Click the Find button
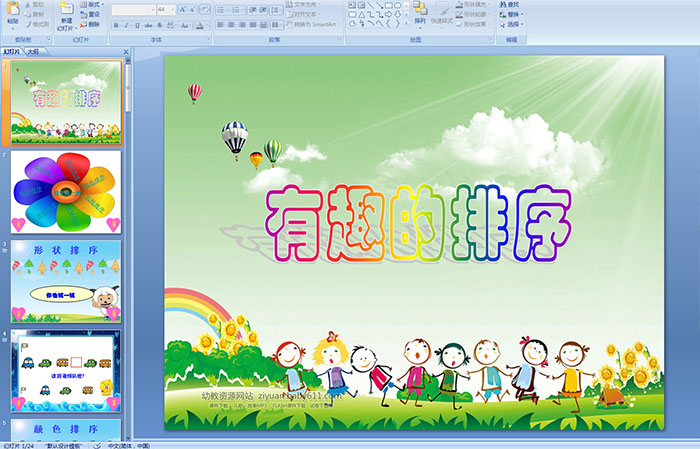Screen dimensions: 700x449 [509, 4]
